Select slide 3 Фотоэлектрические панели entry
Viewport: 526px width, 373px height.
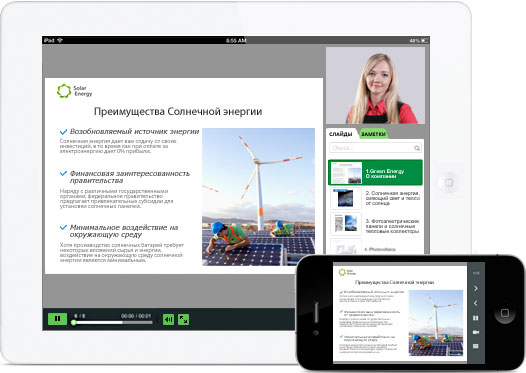[x=375, y=224]
